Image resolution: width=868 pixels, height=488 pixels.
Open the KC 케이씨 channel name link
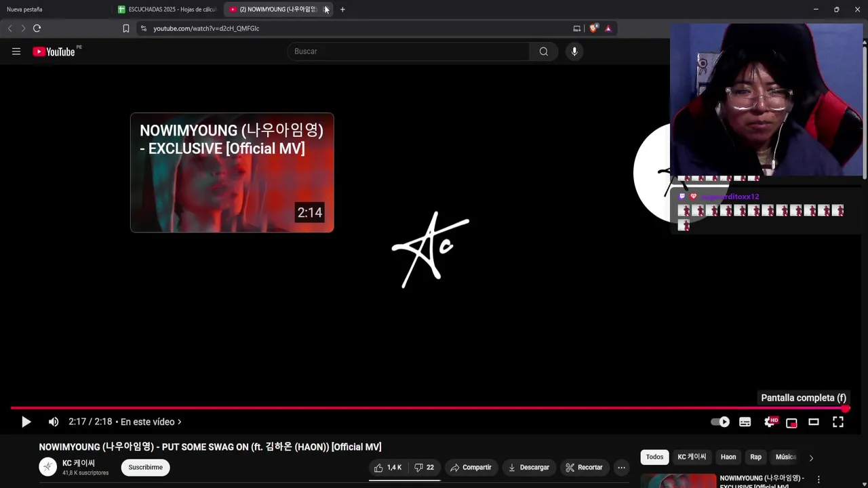pos(79,463)
